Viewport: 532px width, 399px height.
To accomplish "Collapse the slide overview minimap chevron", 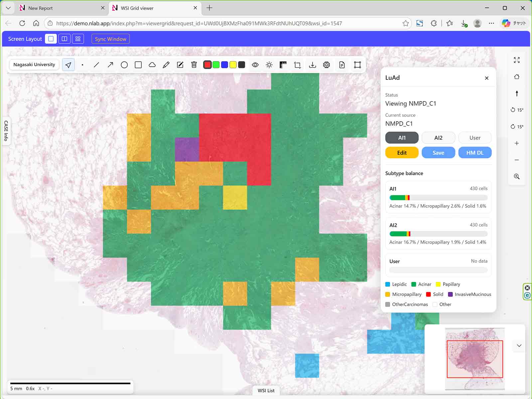I will coord(519,345).
